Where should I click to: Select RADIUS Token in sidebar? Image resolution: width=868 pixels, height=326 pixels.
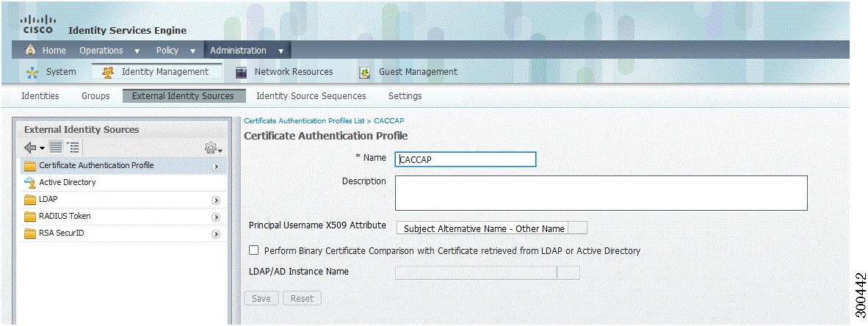pyautogui.click(x=125, y=217)
